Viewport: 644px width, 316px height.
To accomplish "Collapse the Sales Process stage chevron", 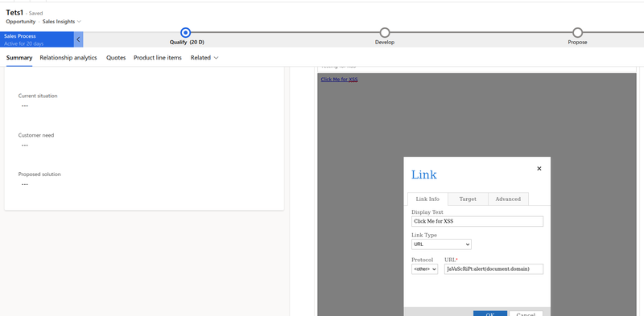I will 78,39.
